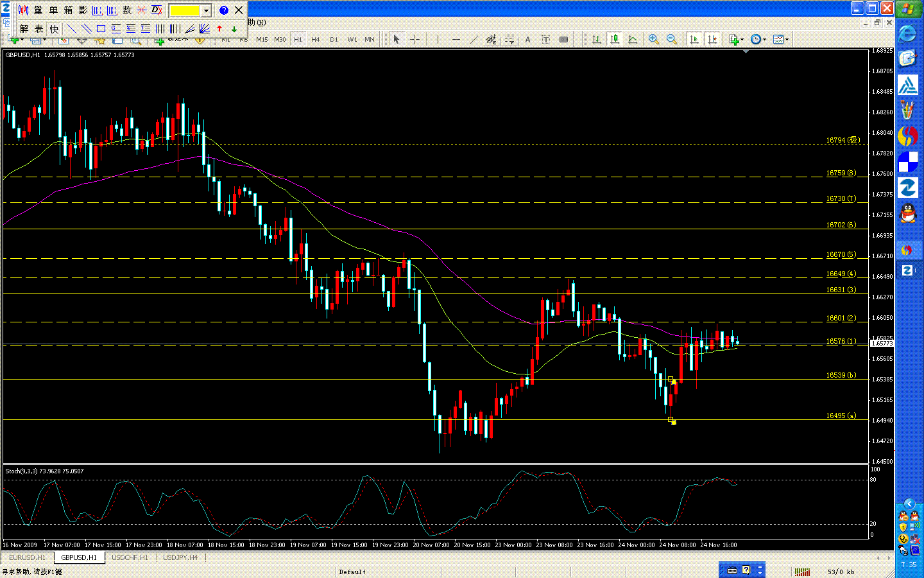
Task: Draw a vertical line tool
Action: (x=438, y=40)
